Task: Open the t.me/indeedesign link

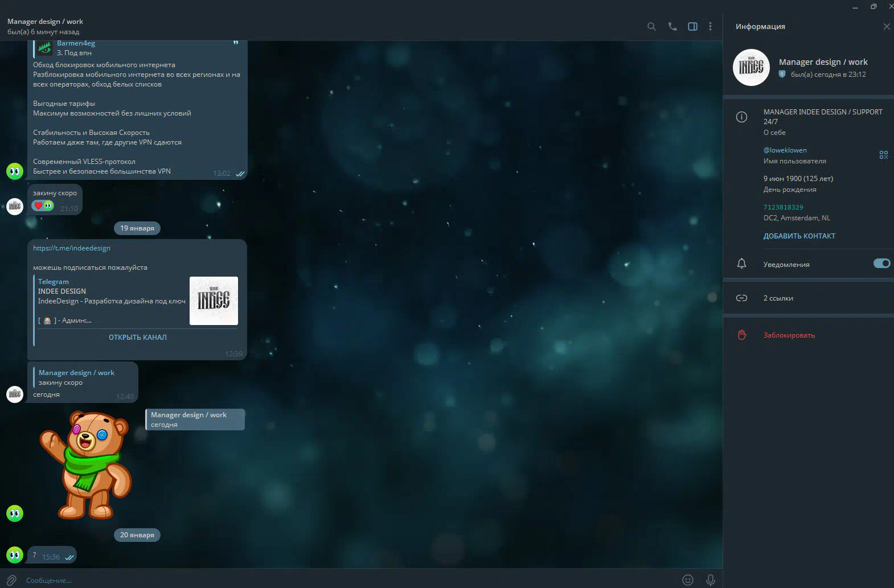Action: point(72,248)
